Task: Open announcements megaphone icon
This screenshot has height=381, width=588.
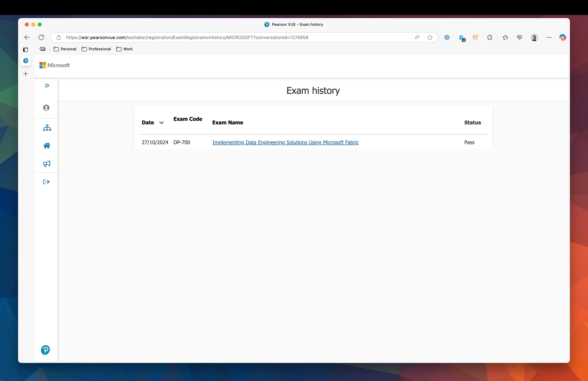Action: [x=47, y=164]
